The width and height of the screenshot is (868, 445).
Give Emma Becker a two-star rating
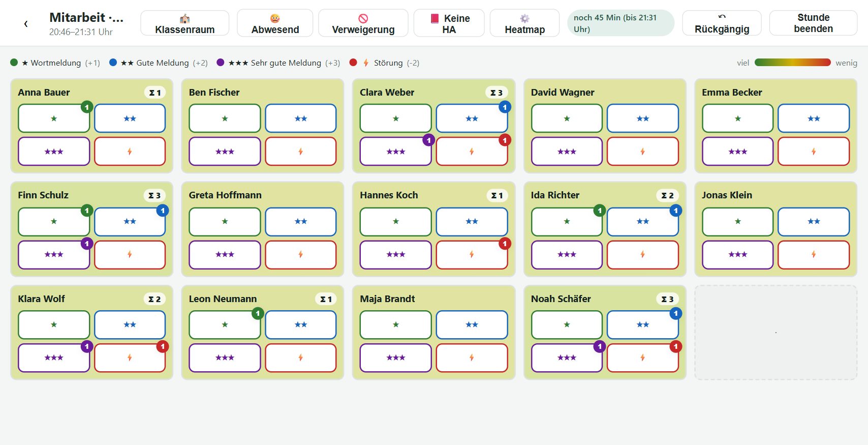pyautogui.click(x=814, y=118)
